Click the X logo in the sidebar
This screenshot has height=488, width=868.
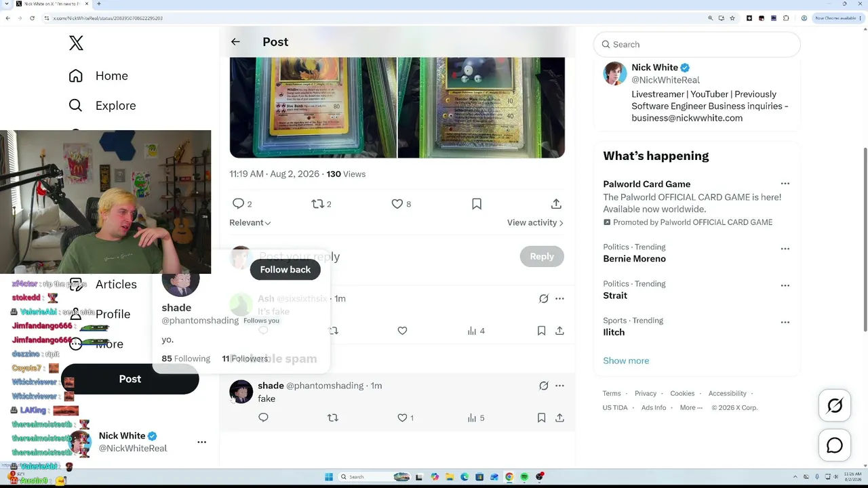76,43
